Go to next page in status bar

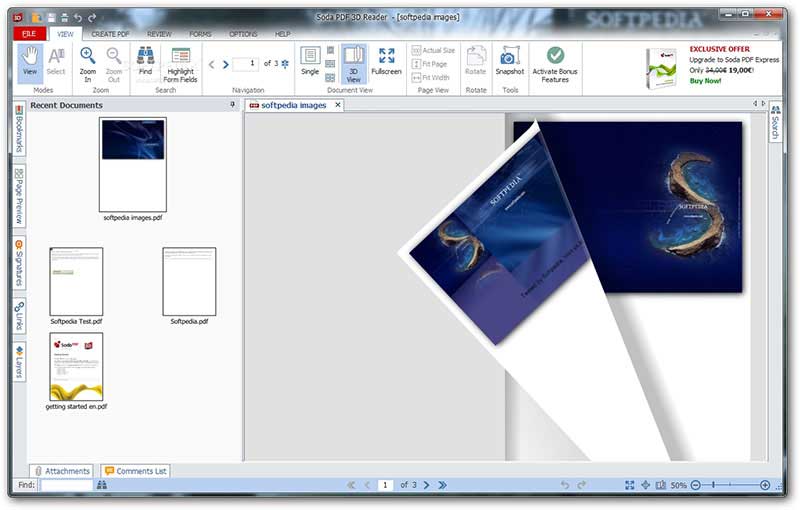pyautogui.click(x=427, y=485)
